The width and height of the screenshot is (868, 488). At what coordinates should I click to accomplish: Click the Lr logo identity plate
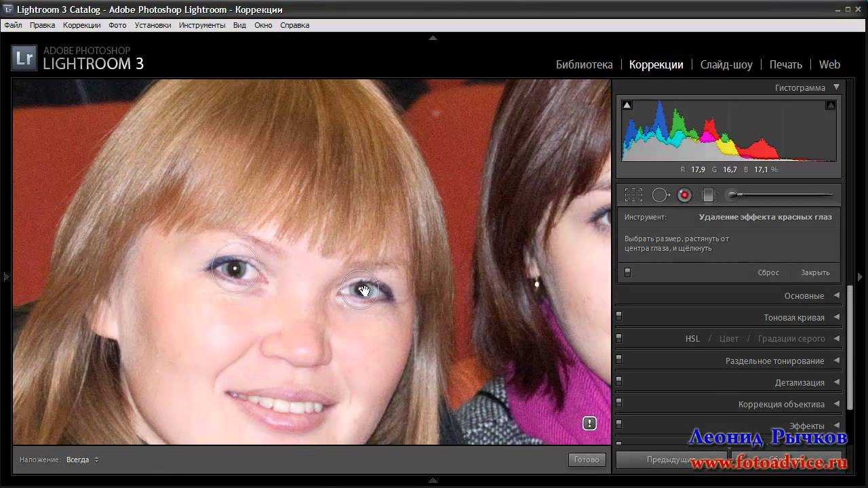click(x=24, y=58)
